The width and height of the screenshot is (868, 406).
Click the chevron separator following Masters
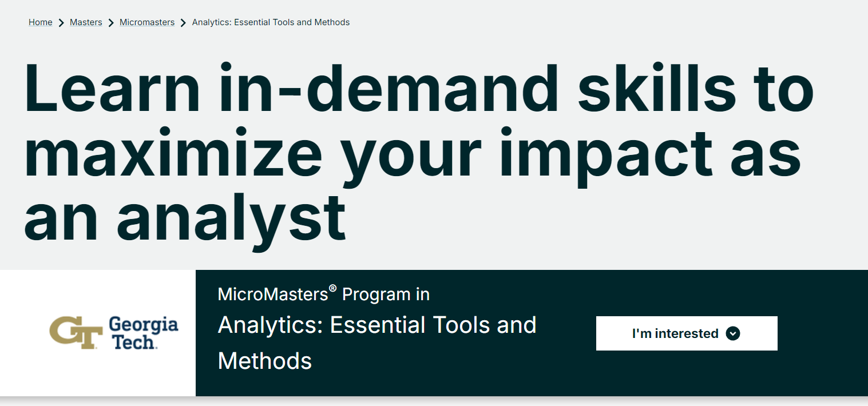click(110, 22)
